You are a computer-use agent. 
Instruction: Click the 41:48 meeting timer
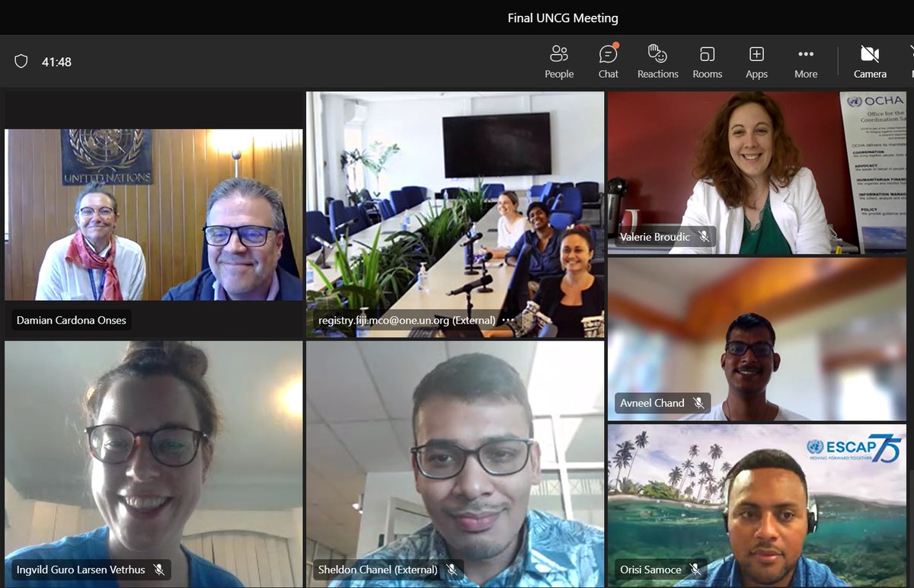point(56,62)
